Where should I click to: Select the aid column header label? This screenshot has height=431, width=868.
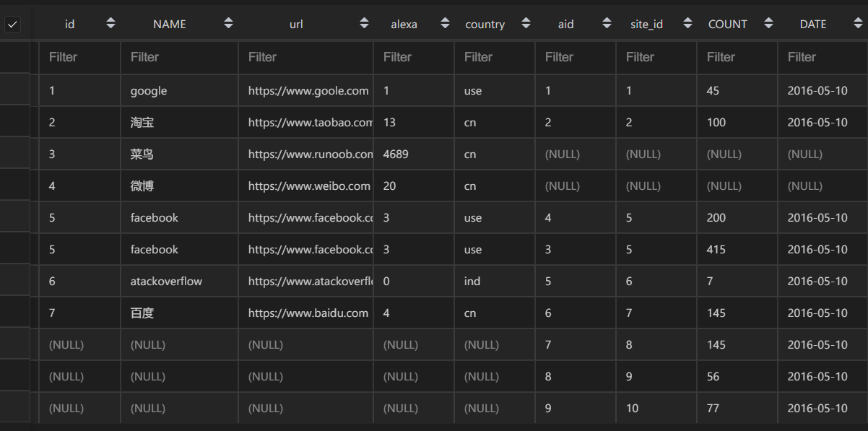click(566, 25)
